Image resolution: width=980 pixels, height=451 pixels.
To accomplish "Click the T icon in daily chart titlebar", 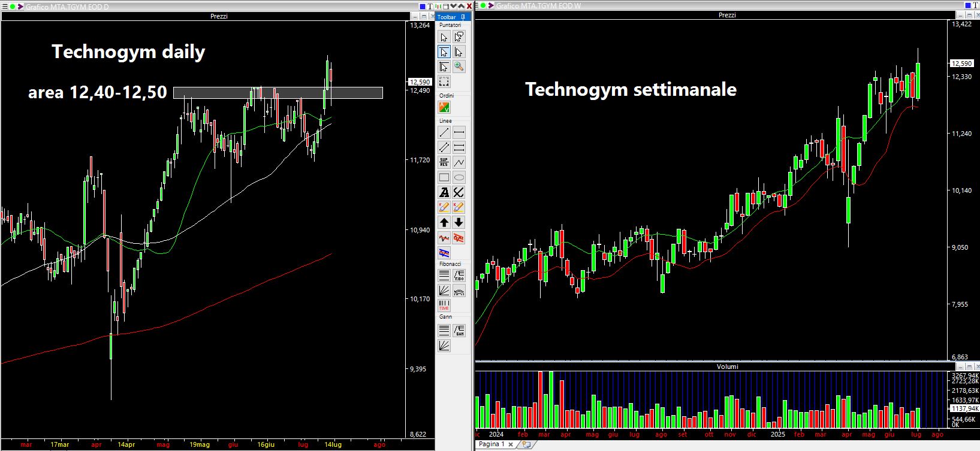I will point(430,7).
